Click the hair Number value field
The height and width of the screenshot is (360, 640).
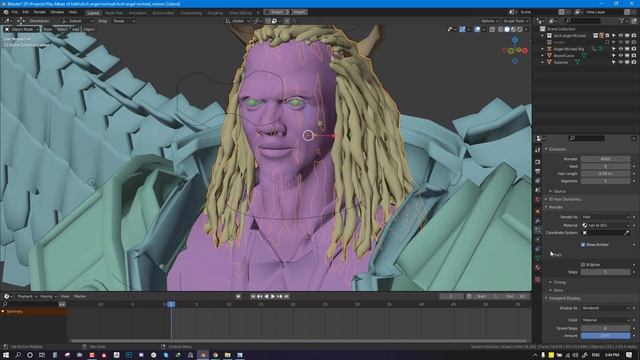tap(606, 159)
